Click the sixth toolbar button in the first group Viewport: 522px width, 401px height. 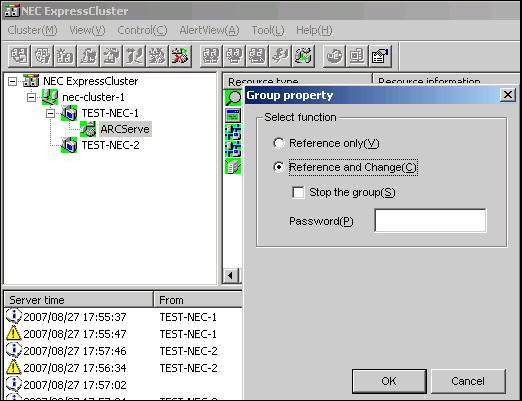click(x=134, y=56)
